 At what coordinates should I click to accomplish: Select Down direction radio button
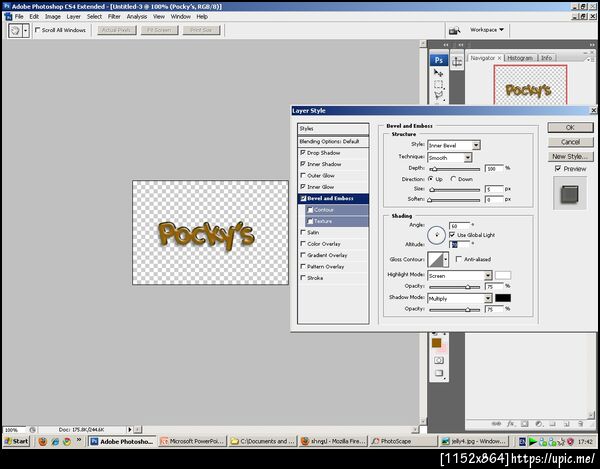coord(453,179)
